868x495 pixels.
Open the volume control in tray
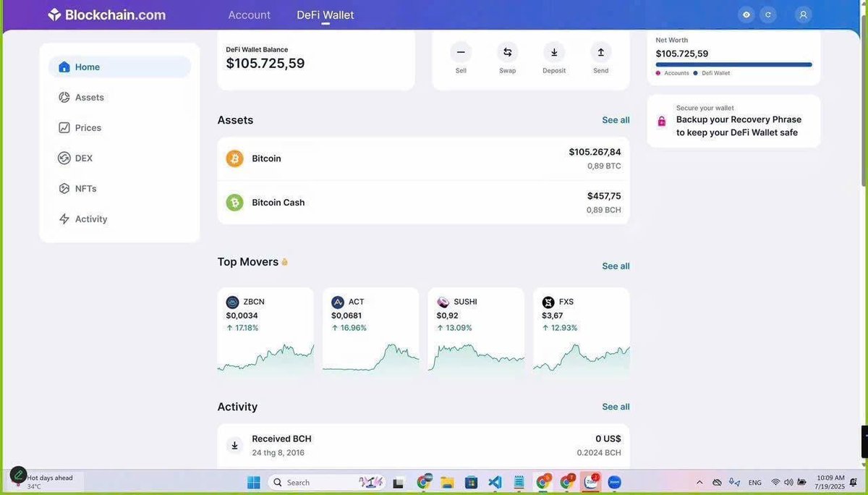coord(788,482)
